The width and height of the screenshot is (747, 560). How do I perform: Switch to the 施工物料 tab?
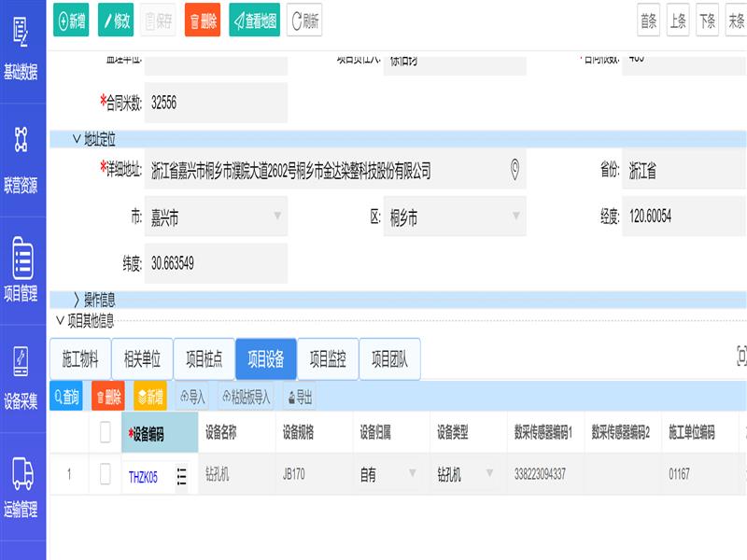click(x=80, y=359)
